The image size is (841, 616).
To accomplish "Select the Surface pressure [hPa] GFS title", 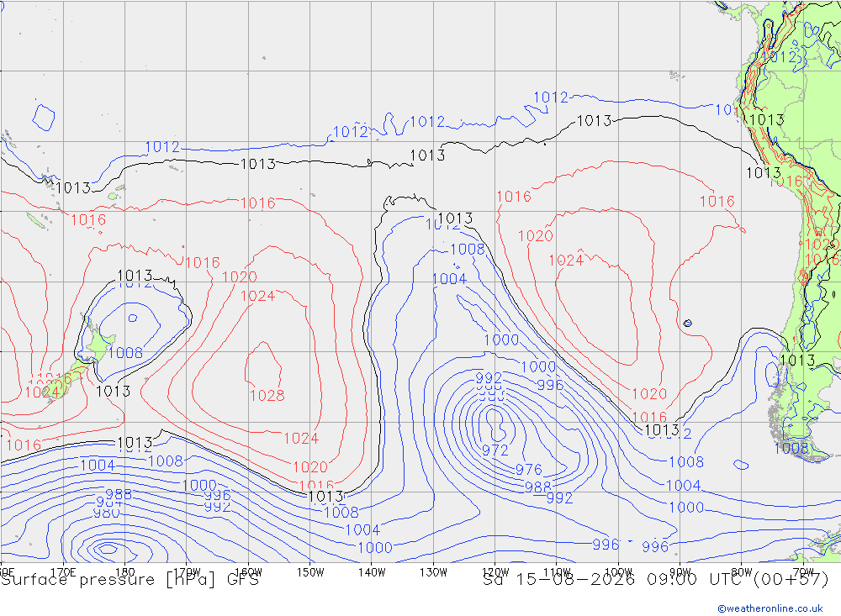I will 130,580.
